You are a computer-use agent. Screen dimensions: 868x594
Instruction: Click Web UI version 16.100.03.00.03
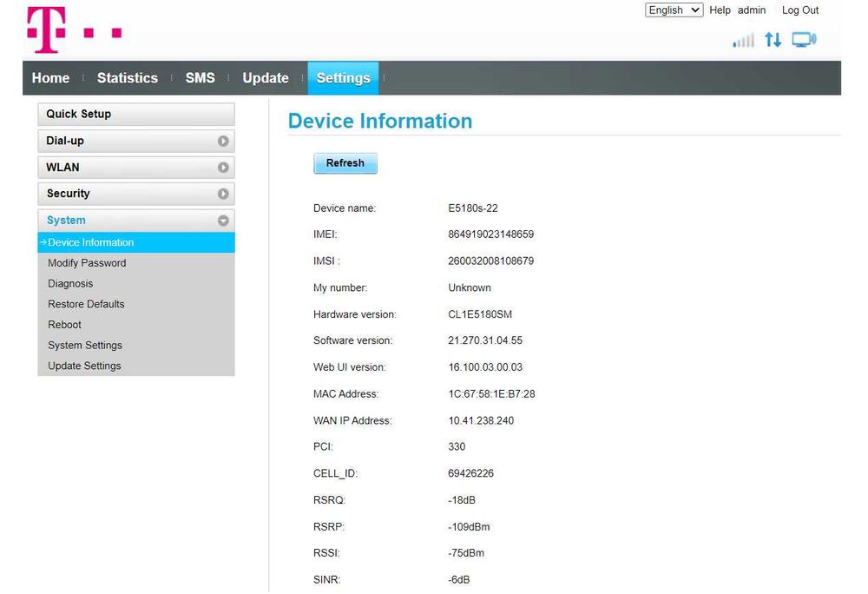[x=485, y=367]
